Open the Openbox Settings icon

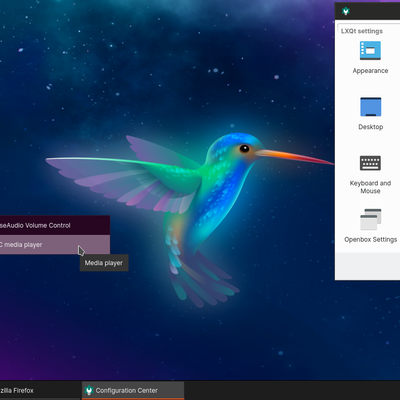[x=370, y=219]
